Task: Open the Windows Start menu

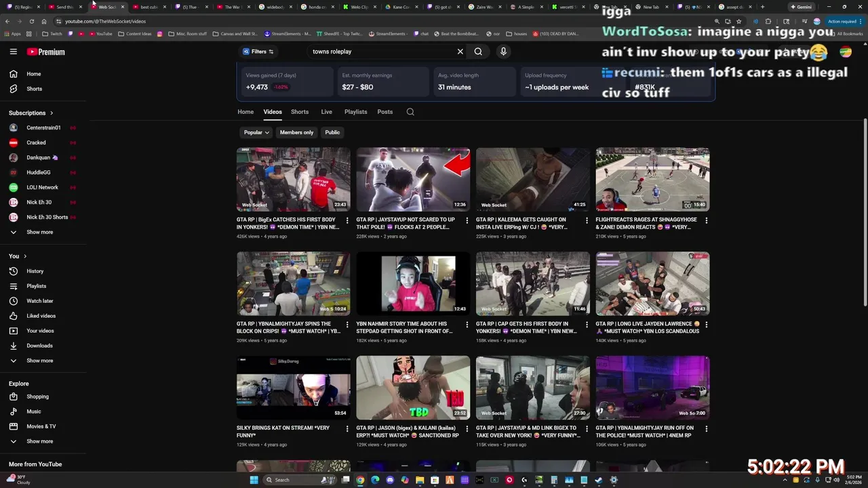Action: click(254, 480)
